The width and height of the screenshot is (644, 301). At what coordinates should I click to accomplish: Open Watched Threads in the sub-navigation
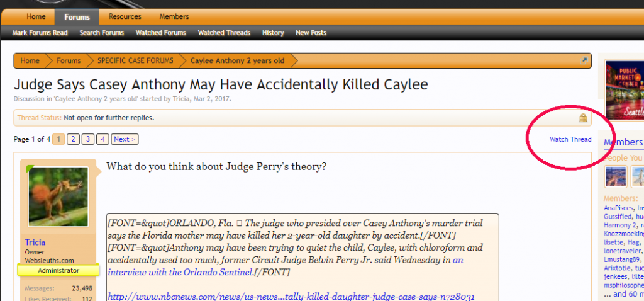(224, 33)
